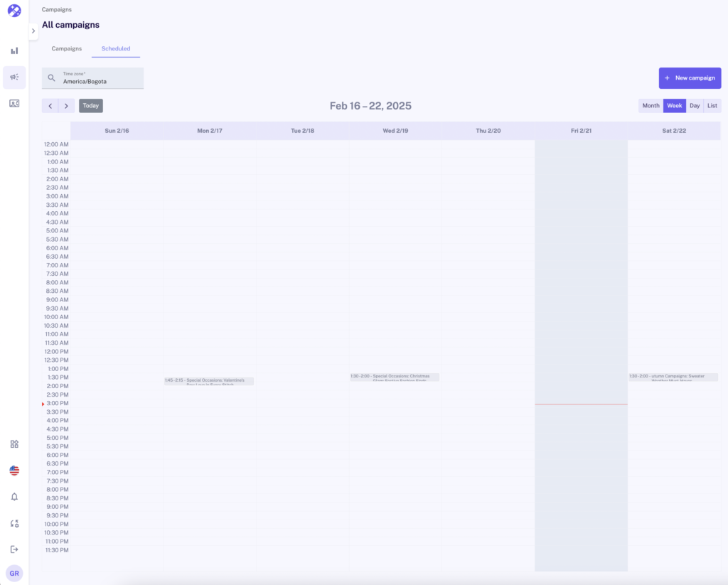Select the Scheduled tab
Screen dimensions: 728x585
116,49
